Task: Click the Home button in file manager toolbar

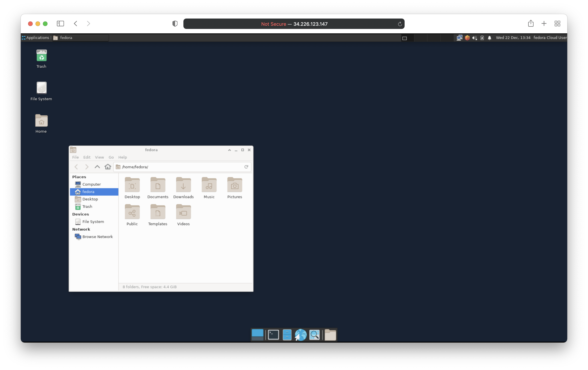Action: click(x=108, y=167)
